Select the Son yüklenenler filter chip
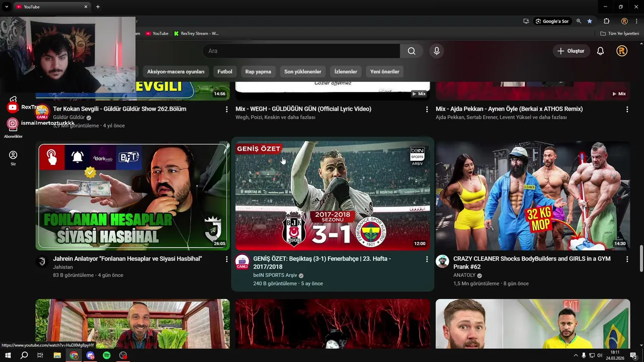 pos(303,71)
